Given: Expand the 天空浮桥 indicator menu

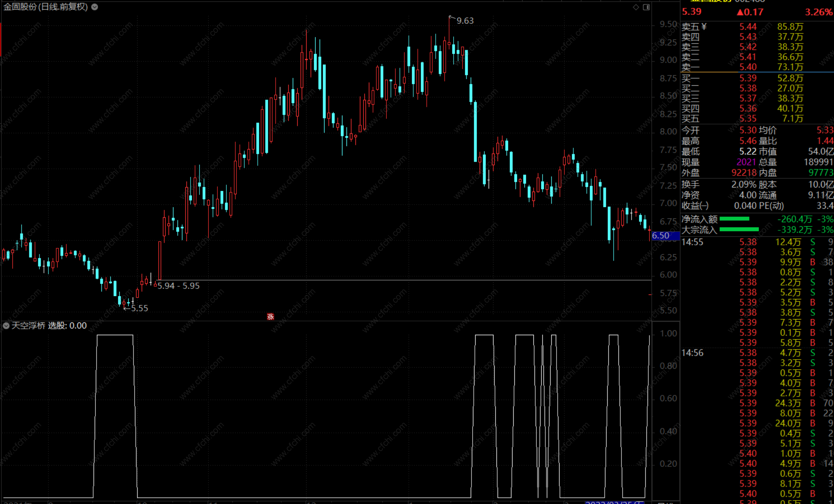Looking at the screenshot, I should pos(6,326).
